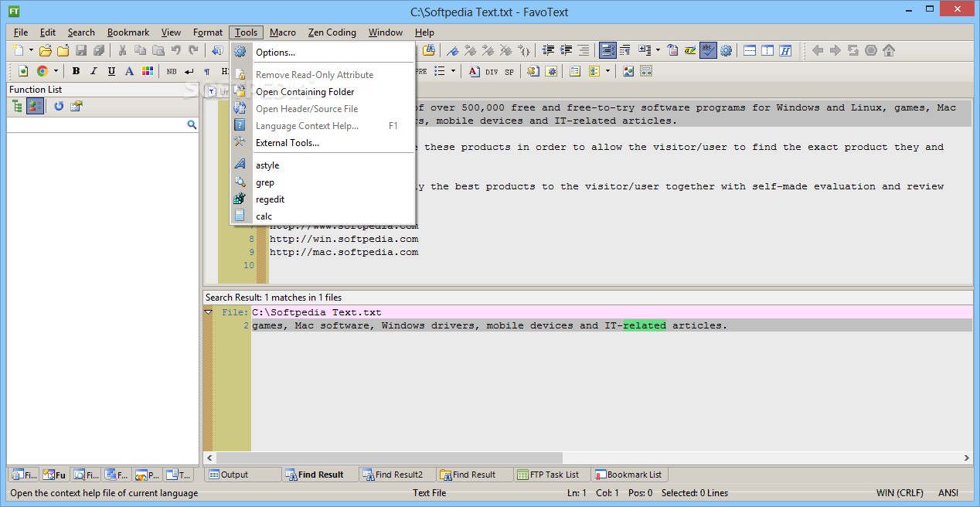Click the blue H hex view icon
Screen dimensions: 980x507
785,51
